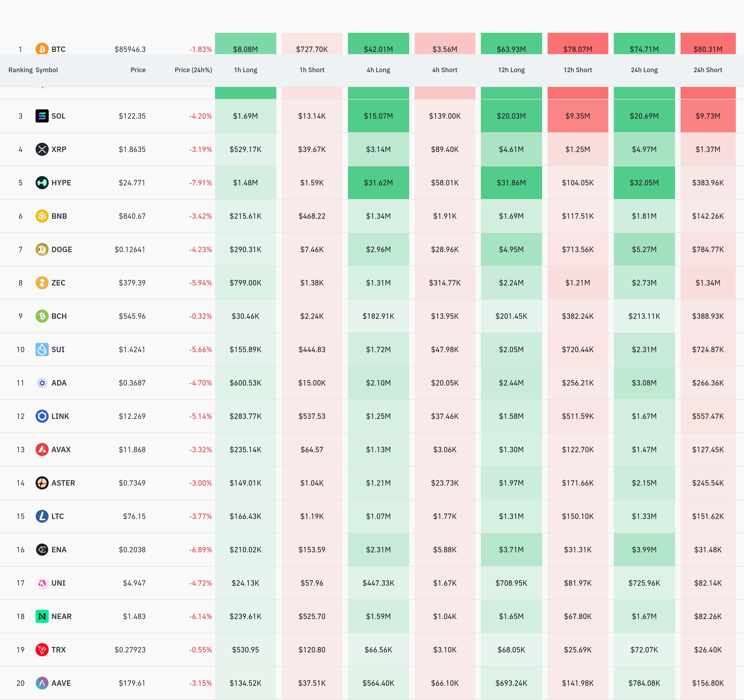The height and width of the screenshot is (700, 744).
Task: Sort by Price (24h%) column header
Action: (x=193, y=70)
